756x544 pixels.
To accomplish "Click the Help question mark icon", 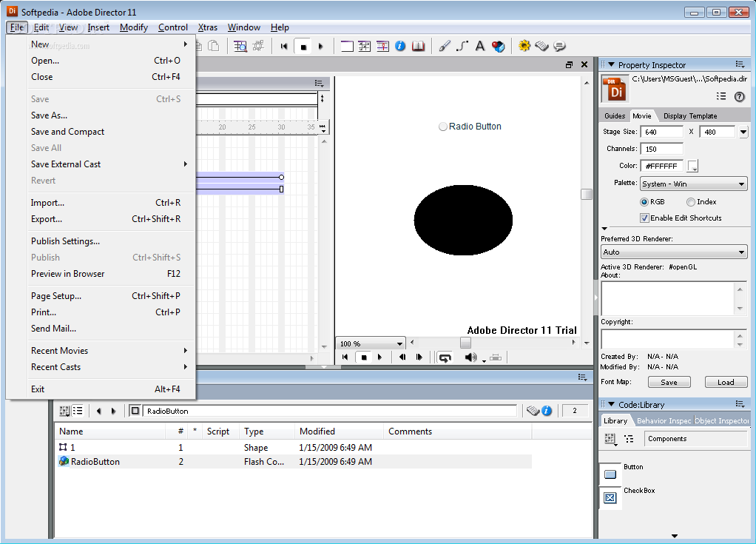I will pos(739,96).
